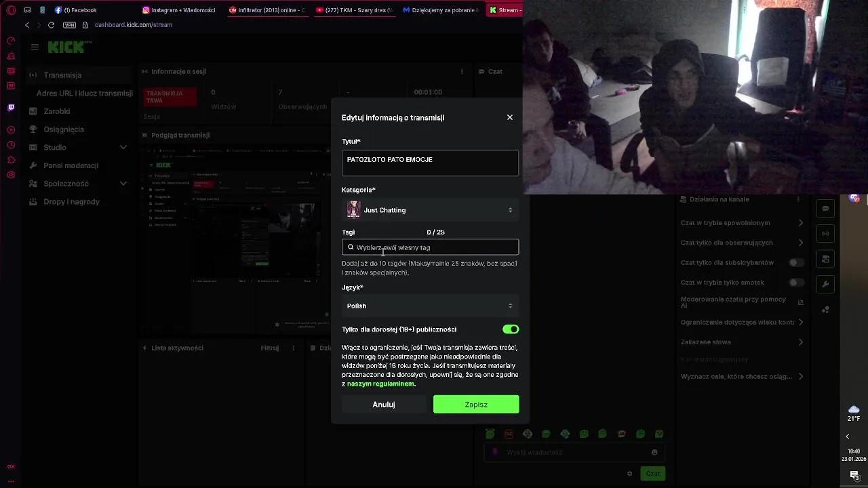Close the Edytuj informację o transmisji dialog
The width and height of the screenshot is (868, 488).
point(510,117)
